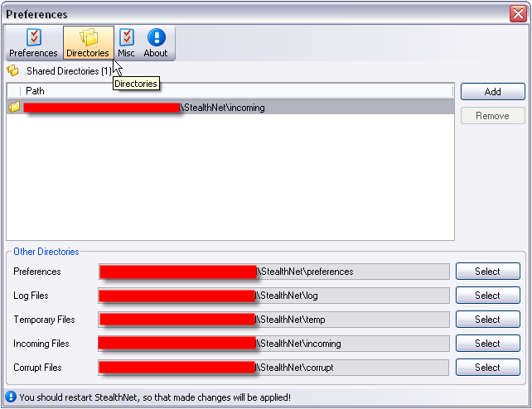Viewport: 532px width, 409px height.
Task: Open the About info icon
Action: point(157,37)
